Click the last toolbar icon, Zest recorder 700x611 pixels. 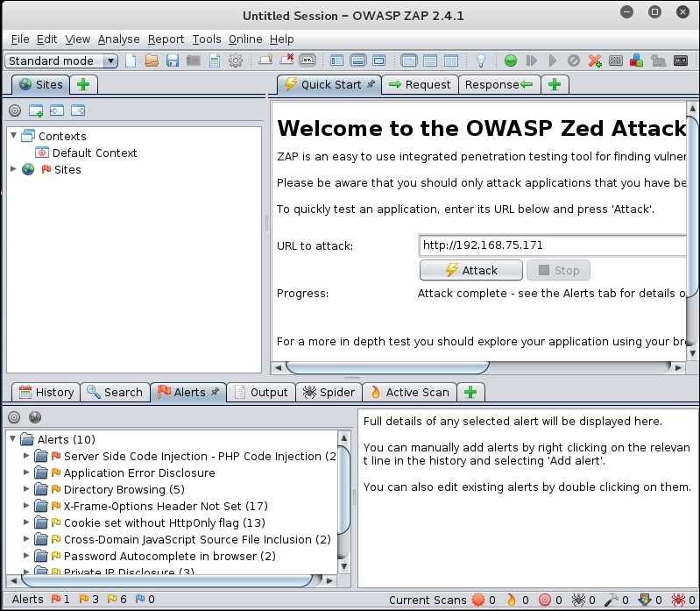681,60
